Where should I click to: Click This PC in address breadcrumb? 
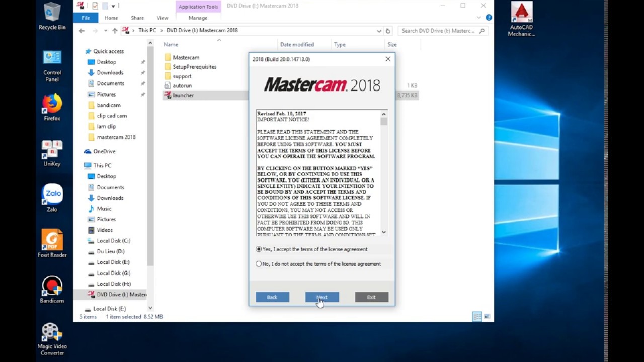(x=147, y=30)
